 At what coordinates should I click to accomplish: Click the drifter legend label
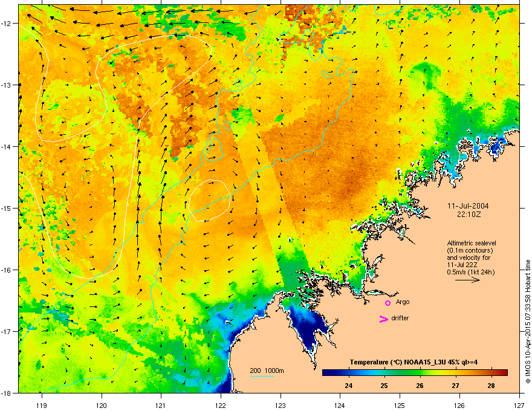400,318
